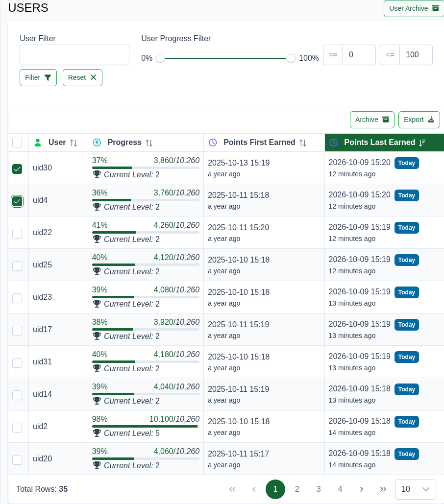
Task: Check the uid14 row checkbox
Action: click(17, 395)
